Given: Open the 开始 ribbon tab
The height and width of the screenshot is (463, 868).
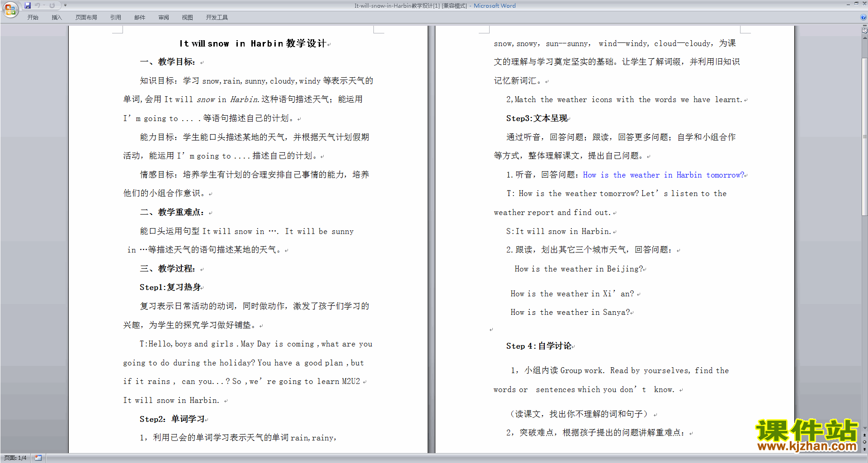Looking at the screenshot, I should point(33,17).
